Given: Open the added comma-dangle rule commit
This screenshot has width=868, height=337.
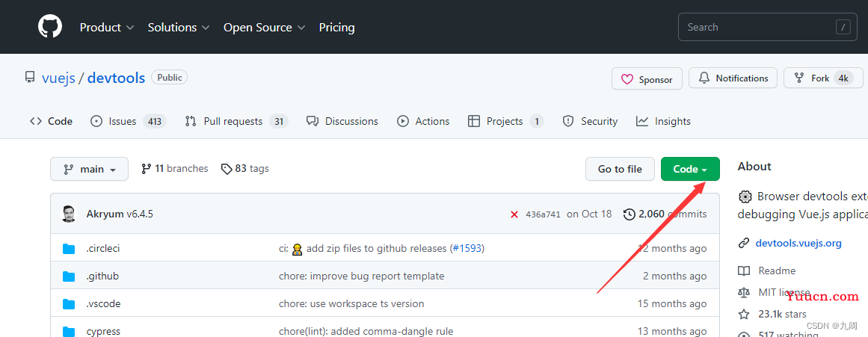Looking at the screenshot, I should (x=366, y=332).
